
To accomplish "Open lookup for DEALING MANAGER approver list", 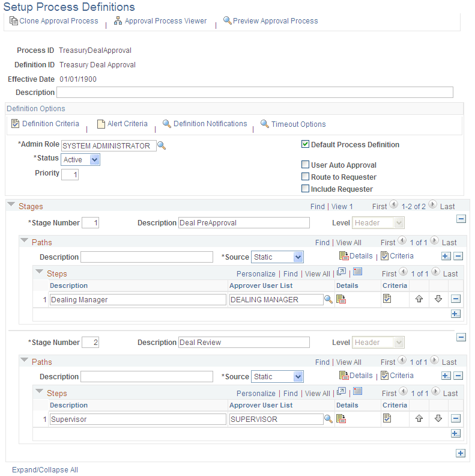I will 328,299.
